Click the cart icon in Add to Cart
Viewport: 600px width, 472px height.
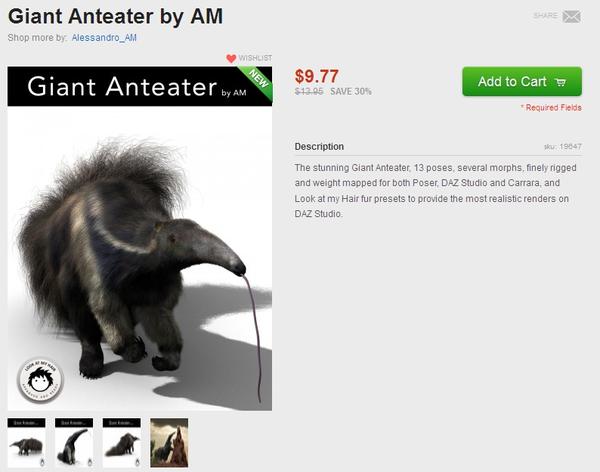[x=560, y=82]
